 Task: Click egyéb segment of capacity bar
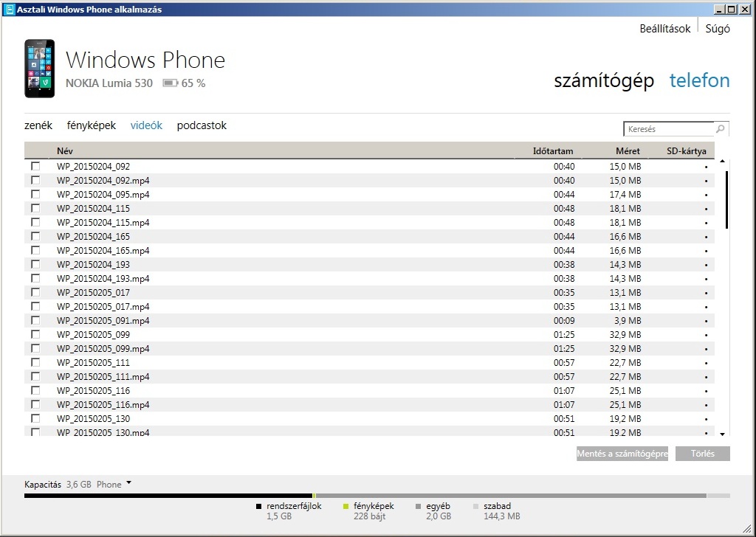(511, 496)
